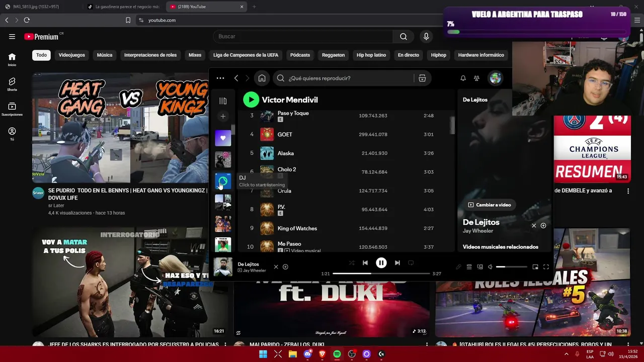644x362 pixels.
Task: Open Jay Wheeler artist link in now playing panel
Action: pos(478,231)
